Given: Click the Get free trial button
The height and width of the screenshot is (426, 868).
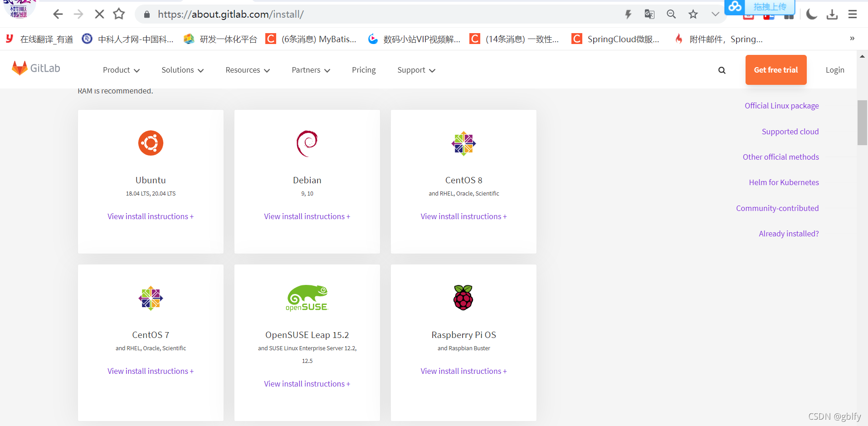Looking at the screenshot, I should coord(776,70).
